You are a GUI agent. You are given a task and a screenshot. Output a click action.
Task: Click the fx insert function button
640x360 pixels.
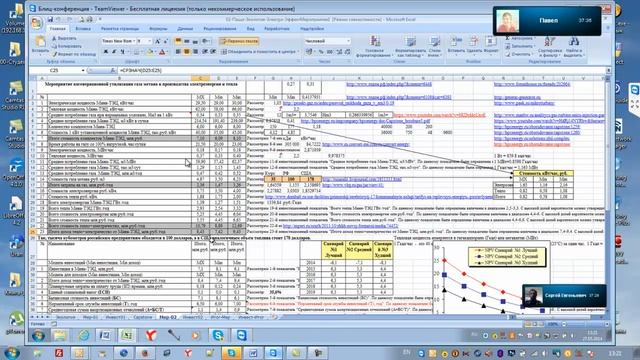click(x=113, y=71)
